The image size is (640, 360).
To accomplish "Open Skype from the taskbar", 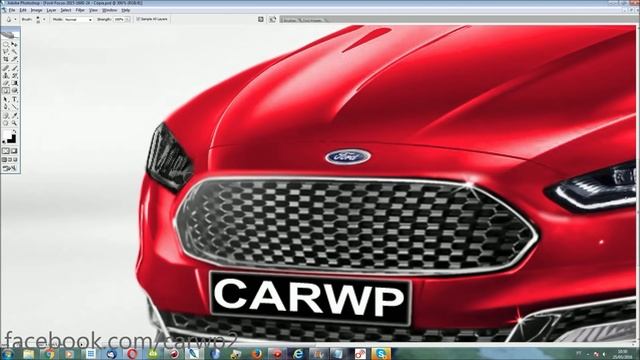I will point(380,353).
